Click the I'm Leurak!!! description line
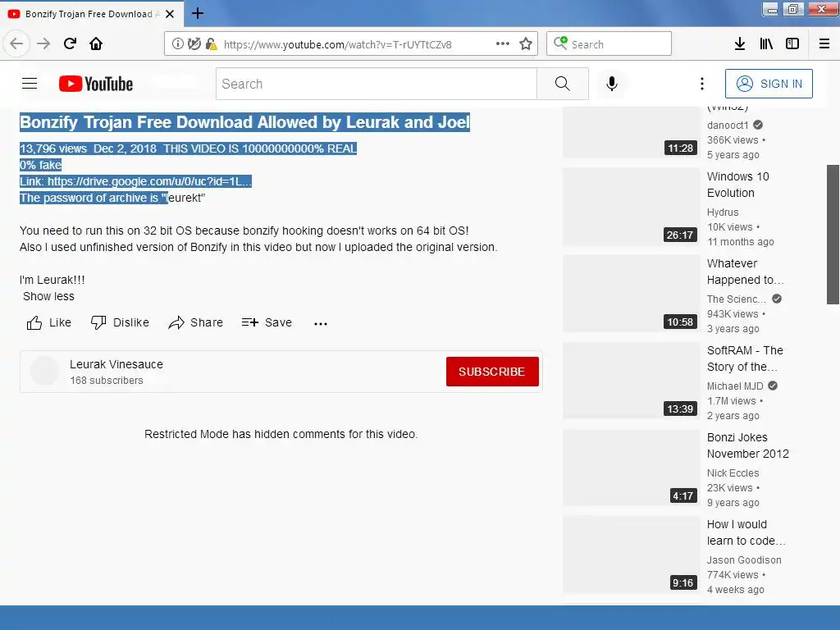 52,280
